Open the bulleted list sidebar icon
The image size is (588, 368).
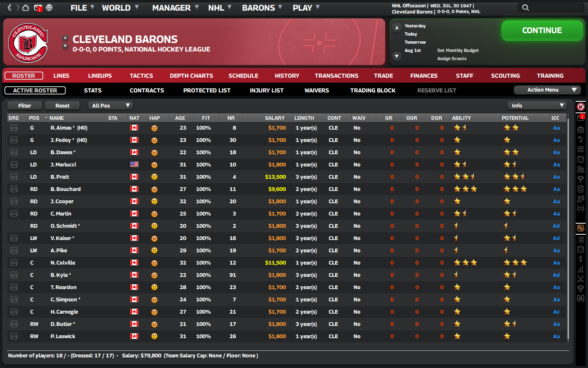(581, 240)
